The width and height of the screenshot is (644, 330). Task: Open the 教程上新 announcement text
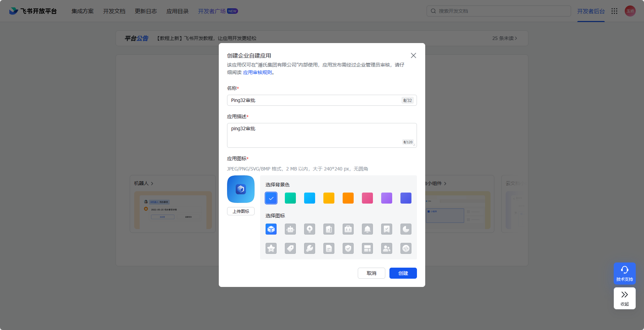[x=206, y=38]
